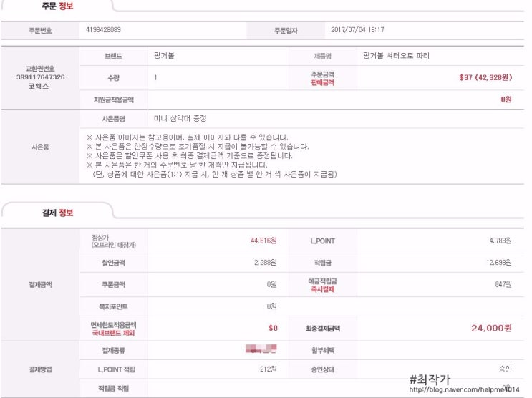Click the 승인상태 label
Image resolution: width=532 pixels, height=398 pixels.
click(x=322, y=369)
